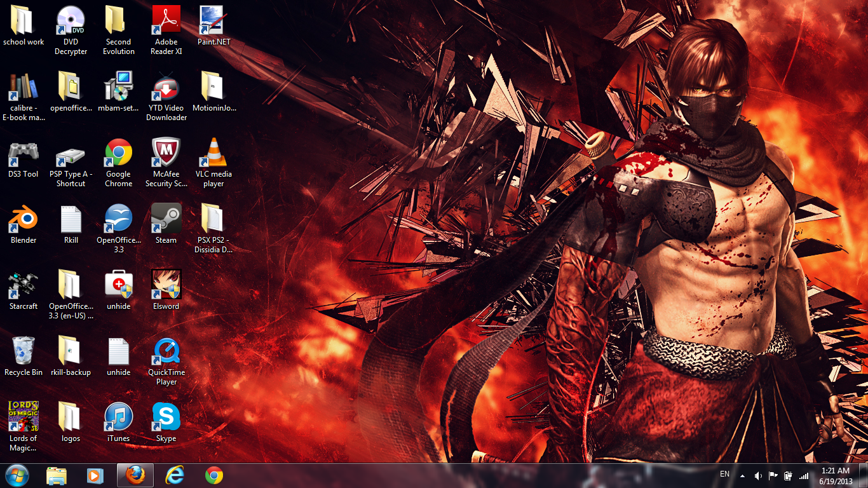Select the DVD Decrypter shortcut
The height and width of the screenshot is (488, 868).
(71, 20)
